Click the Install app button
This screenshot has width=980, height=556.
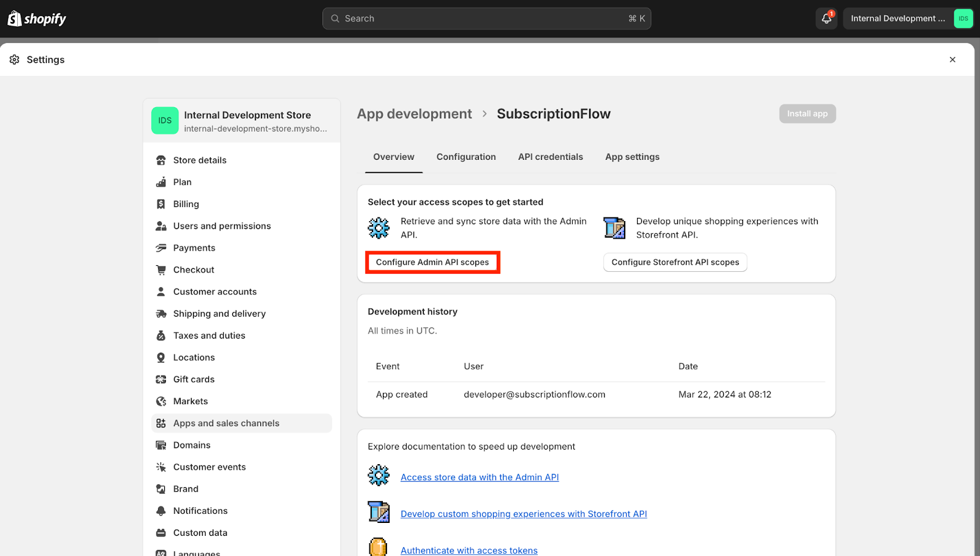click(x=807, y=113)
